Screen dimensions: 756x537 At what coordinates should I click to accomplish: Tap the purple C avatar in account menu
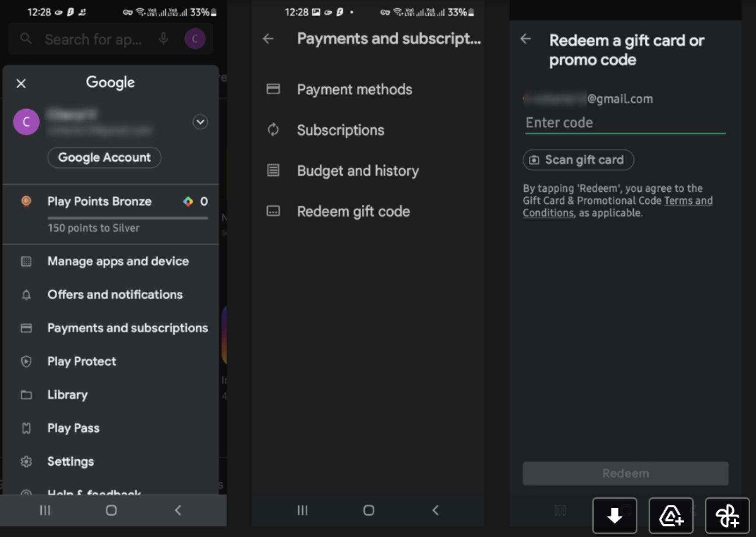point(26,122)
